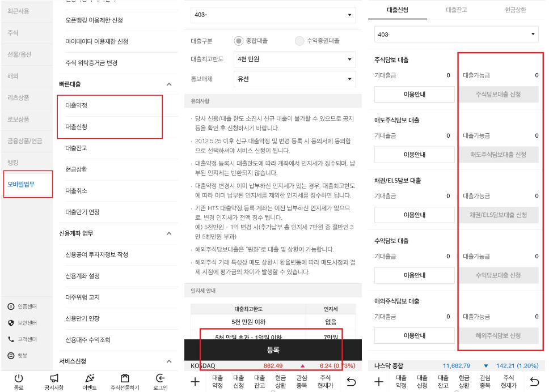Open 공지사항 megaphone icon
The width and height of the screenshot is (549, 392).
[x=54, y=378]
